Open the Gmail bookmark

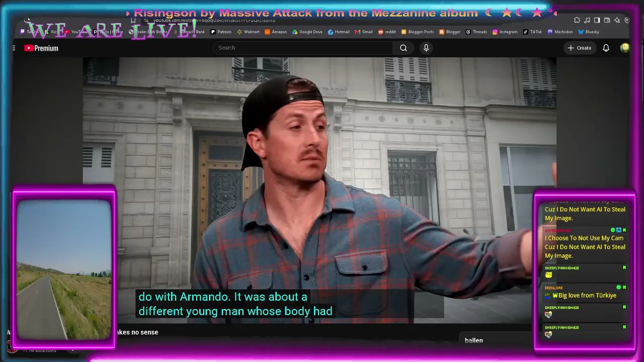click(x=364, y=32)
